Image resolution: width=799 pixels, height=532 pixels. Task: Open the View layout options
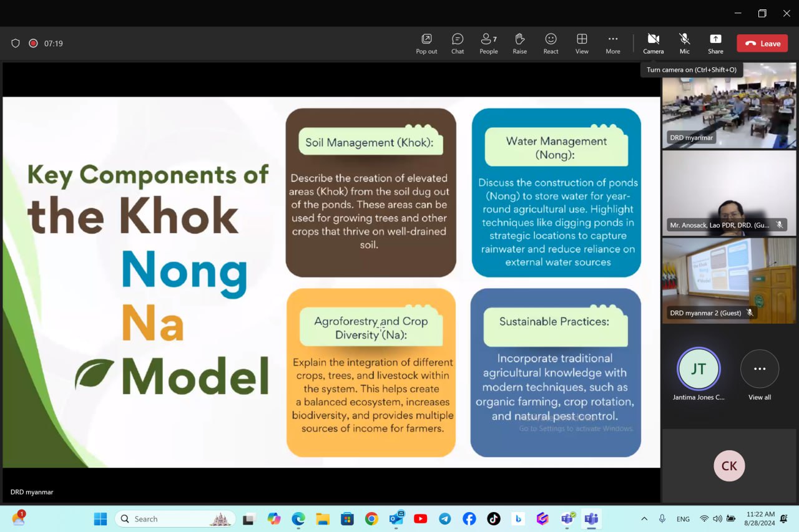(582, 43)
